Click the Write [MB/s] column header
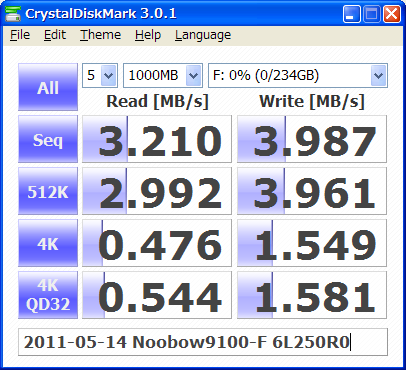 312,101
